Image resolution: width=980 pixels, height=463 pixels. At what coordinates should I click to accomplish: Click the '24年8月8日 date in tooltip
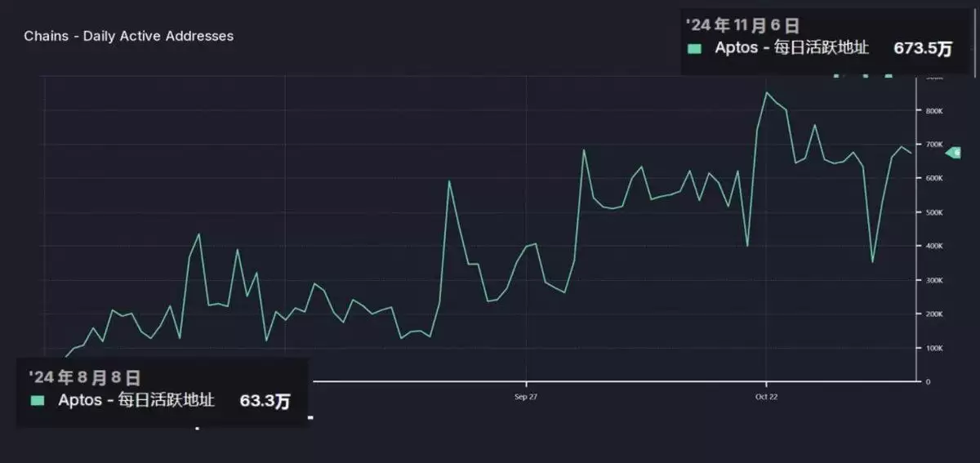(84, 377)
